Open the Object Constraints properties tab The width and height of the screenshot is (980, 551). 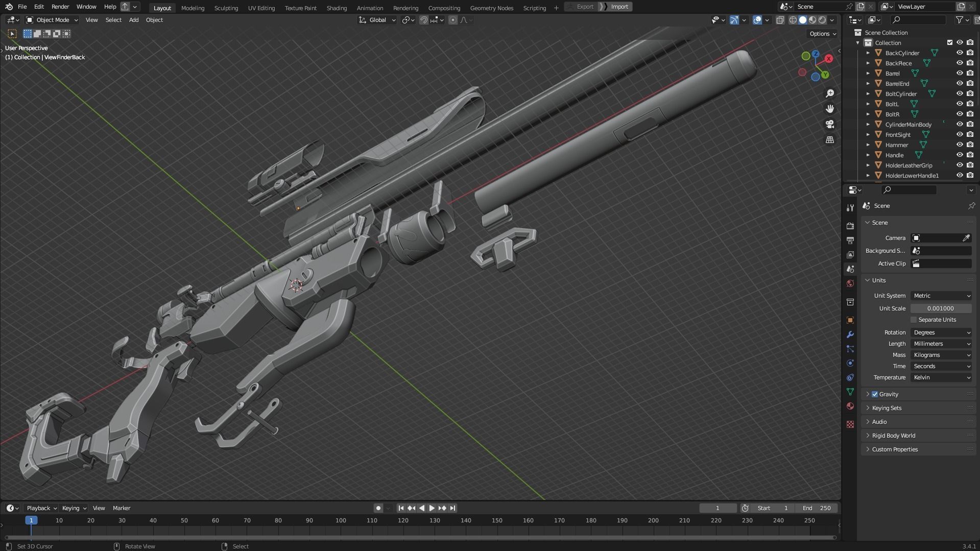click(850, 377)
